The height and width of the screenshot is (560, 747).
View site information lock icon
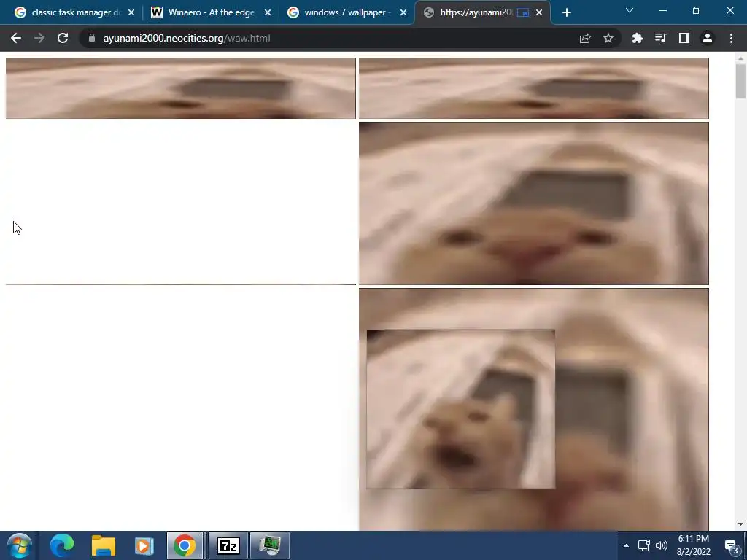point(92,38)
